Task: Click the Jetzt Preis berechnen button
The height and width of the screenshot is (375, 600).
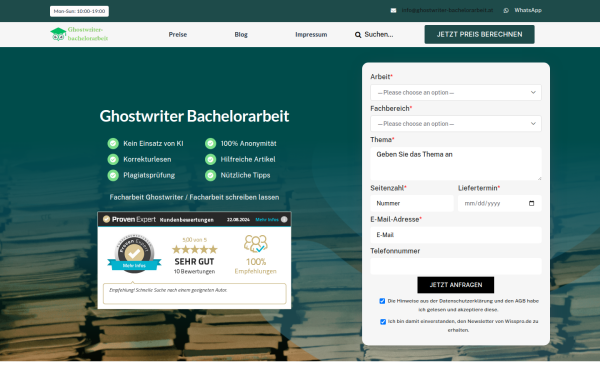Action: (x=479, y=34)
